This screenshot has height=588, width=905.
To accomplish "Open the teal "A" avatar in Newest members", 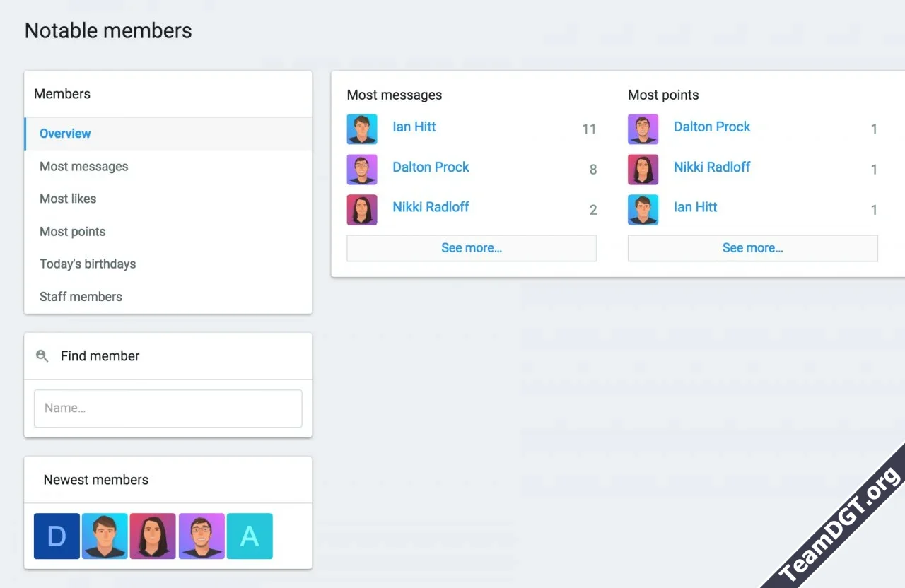I will click(x=250, y=536).
